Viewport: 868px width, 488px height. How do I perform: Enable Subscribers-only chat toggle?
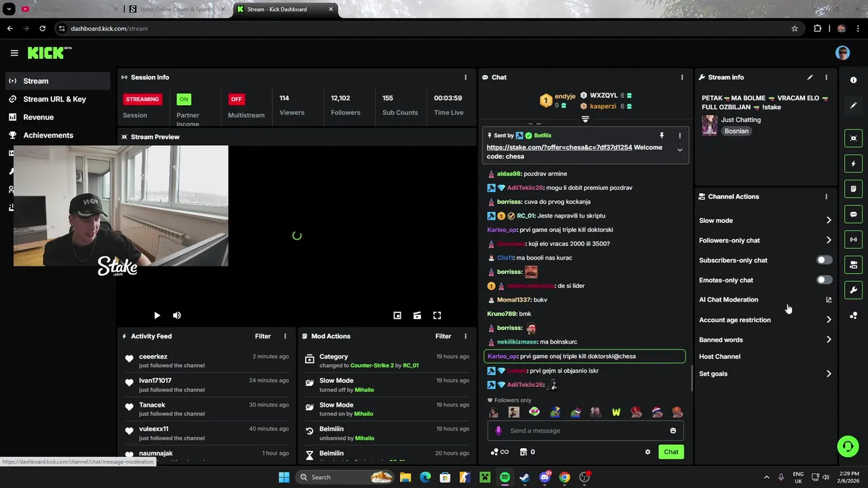[x=824, y=260]
